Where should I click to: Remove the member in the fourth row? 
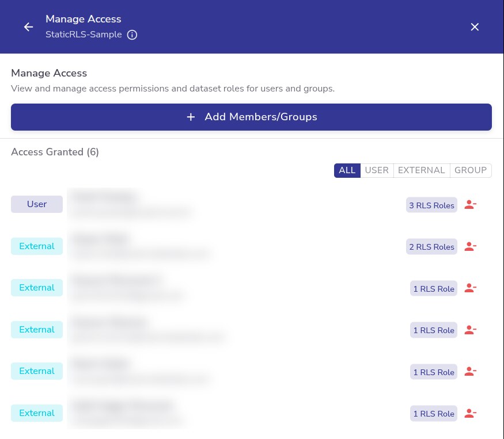pyautogui.click(x=470, y=330)
